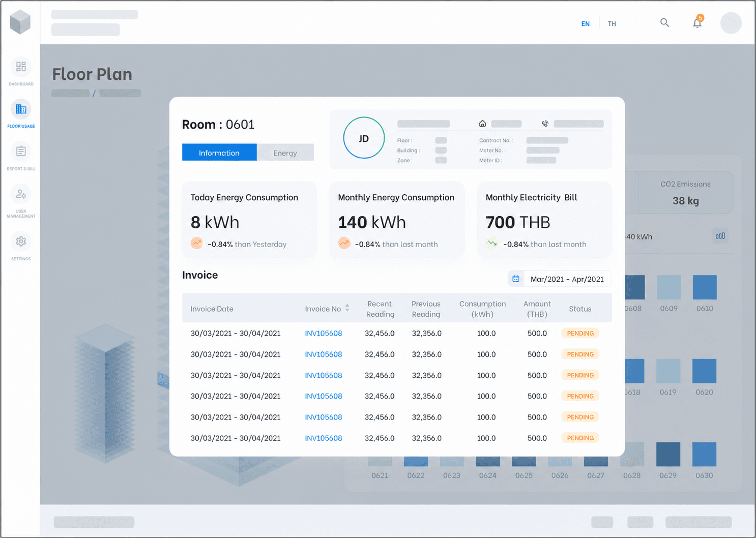The image size is (756, 538).
Task: Click the cube logo in the top corner
Action: pyautogui.click(x=20, y=22)
